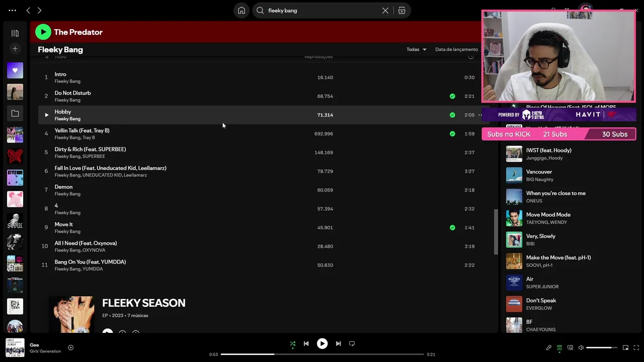Viewport: 644px width, 362px height.
Task: Toggle repeat in the player bar
Action: point(352,344)
